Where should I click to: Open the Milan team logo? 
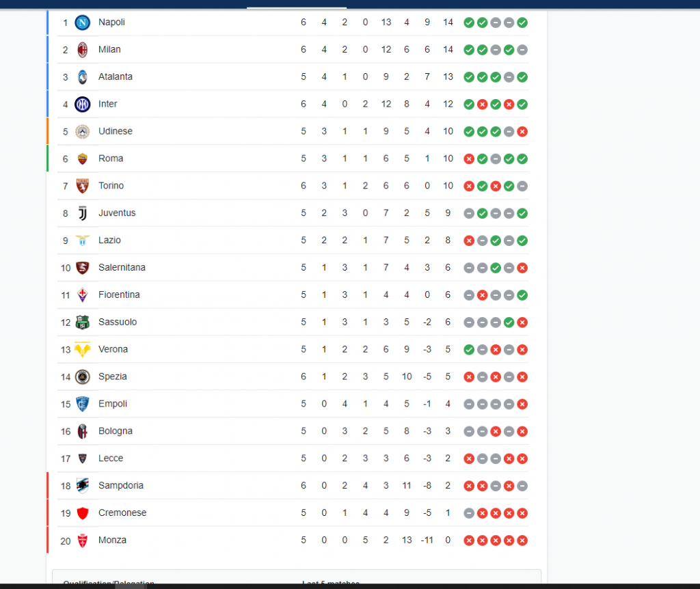point(82,49)
